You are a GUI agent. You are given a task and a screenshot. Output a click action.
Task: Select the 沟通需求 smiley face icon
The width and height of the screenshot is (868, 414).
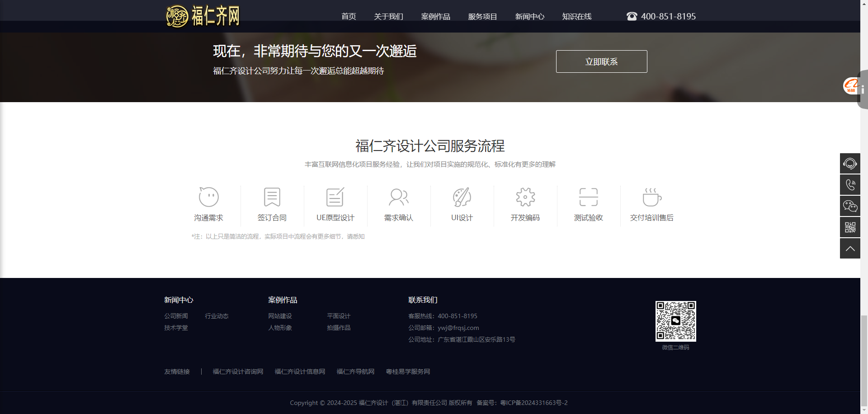point(209,197)
